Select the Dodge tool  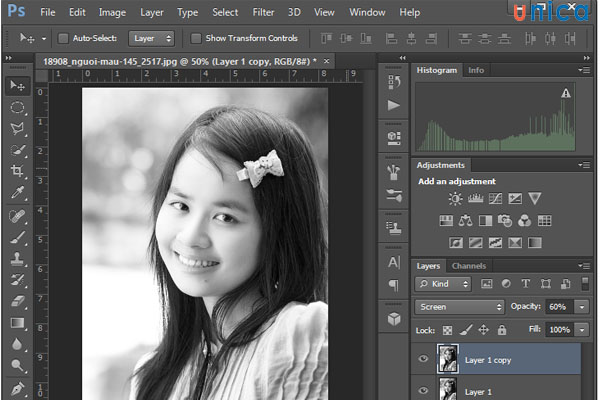tap(17, 366)
